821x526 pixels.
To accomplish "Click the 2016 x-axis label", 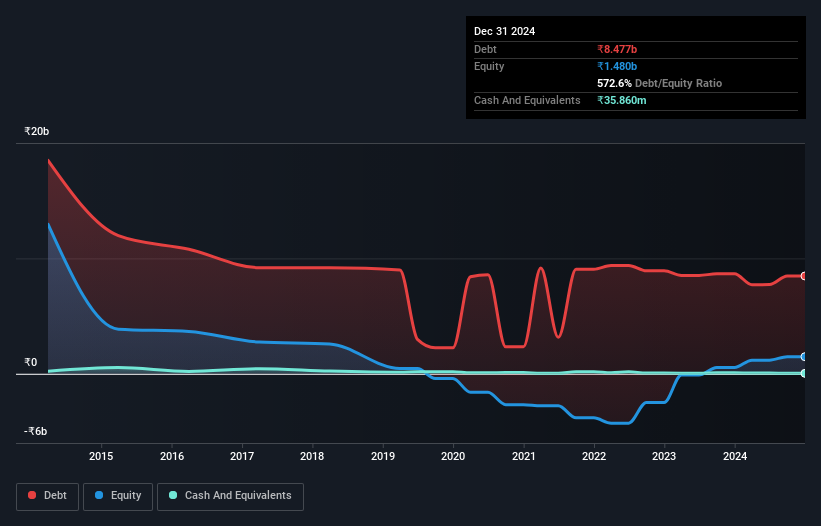I will coord(172,456).
